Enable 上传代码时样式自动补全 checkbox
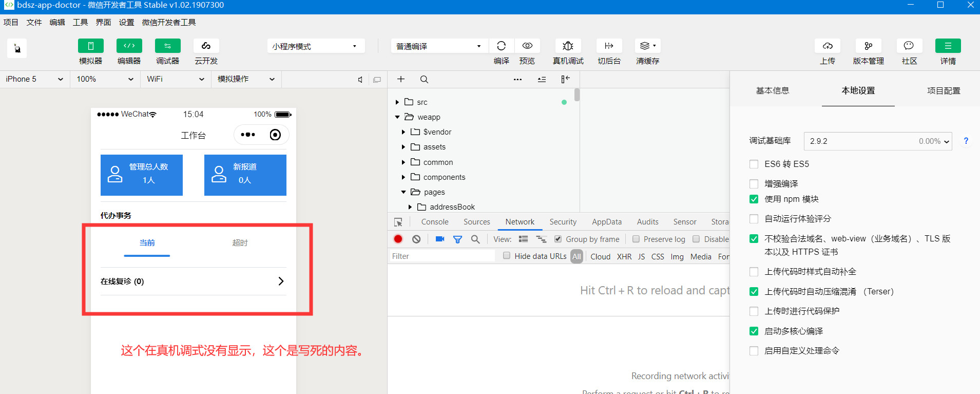The image size is (980, 394). click(x=754, y=272)
